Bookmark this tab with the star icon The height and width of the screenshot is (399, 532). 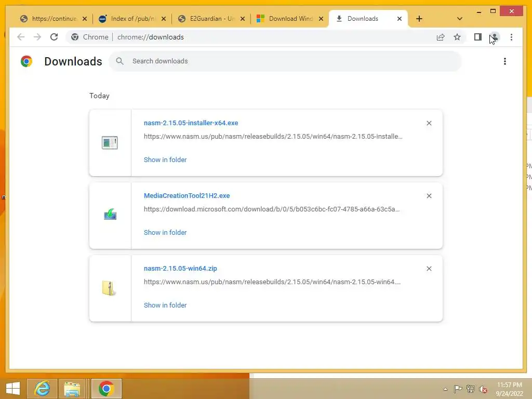pos(457,37)
